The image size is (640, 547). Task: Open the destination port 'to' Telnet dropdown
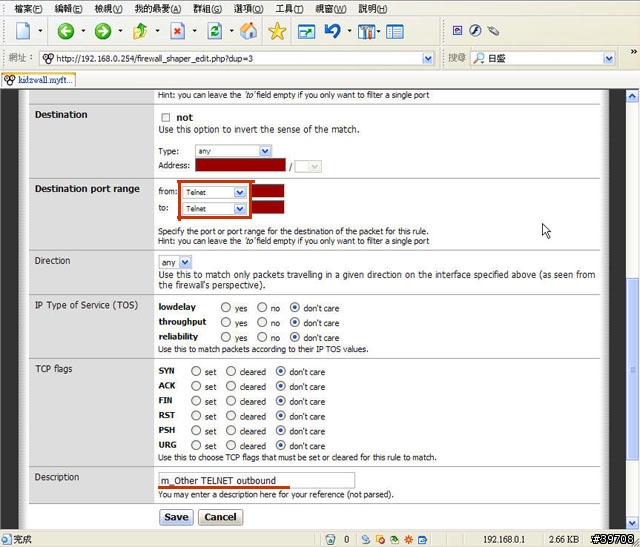click(x=214, y=209)
